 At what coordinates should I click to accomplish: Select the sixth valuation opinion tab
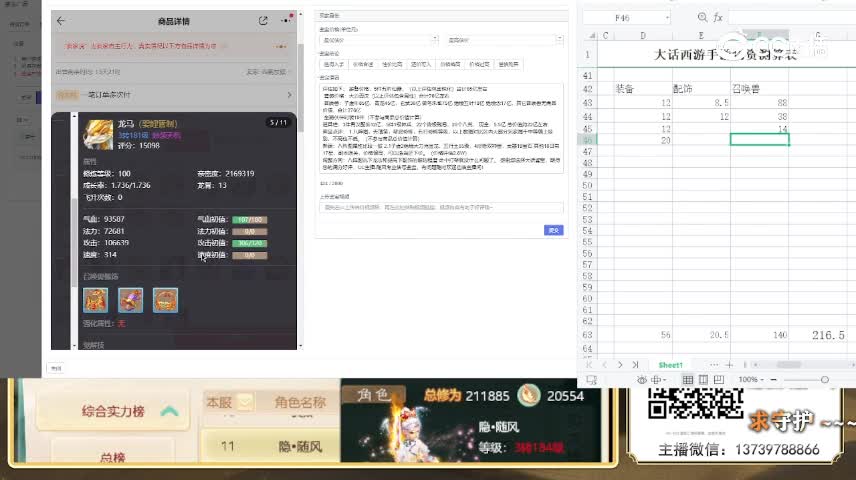(479, 64)
